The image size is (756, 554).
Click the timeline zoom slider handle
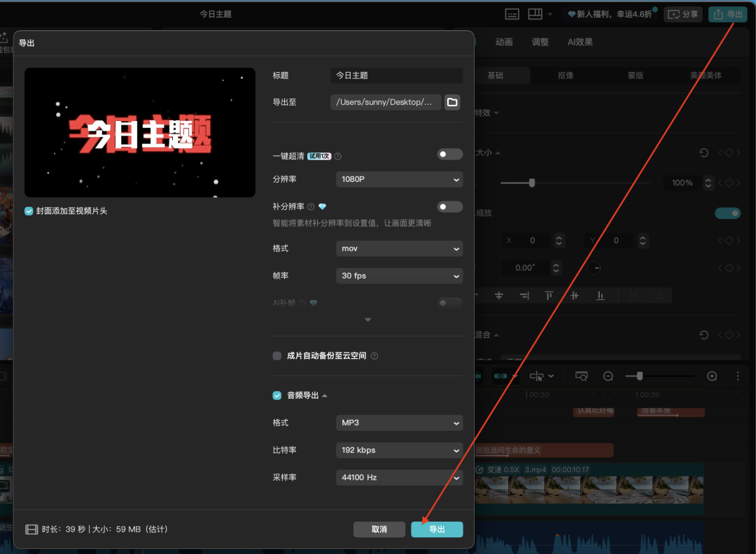pyautogui.click(x=639, y=376)
